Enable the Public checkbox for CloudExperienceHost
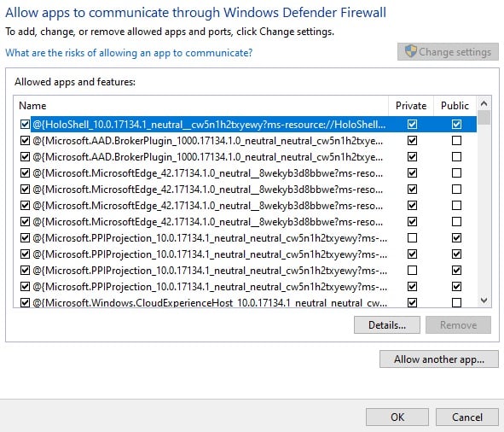This screenshot has width=504, height=432. [456, 302]
